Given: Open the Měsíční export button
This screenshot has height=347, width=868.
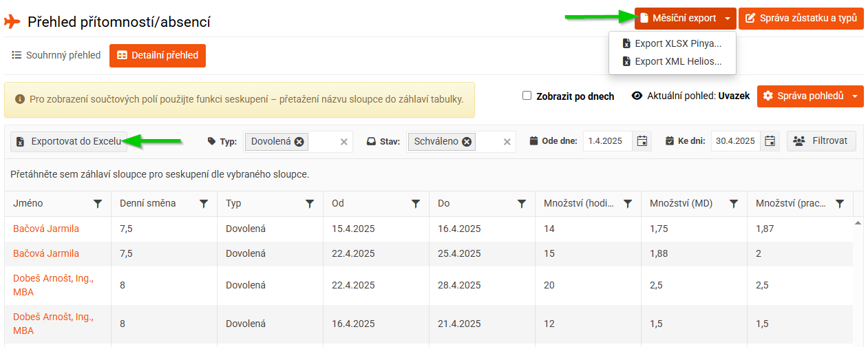Looking at the screenshot, I should click(x=677, y=19).
